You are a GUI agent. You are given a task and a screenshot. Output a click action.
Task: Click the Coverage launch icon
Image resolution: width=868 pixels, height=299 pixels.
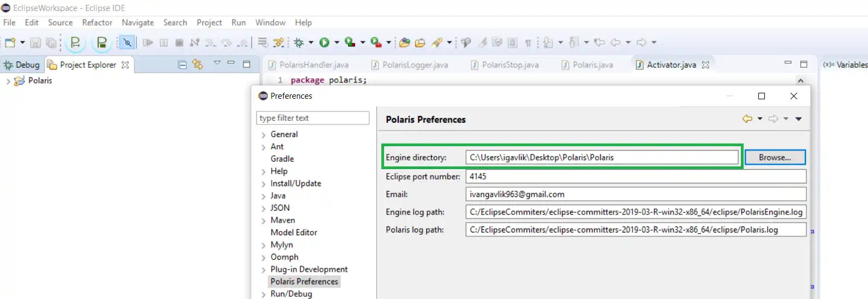[x=350, y=43]
